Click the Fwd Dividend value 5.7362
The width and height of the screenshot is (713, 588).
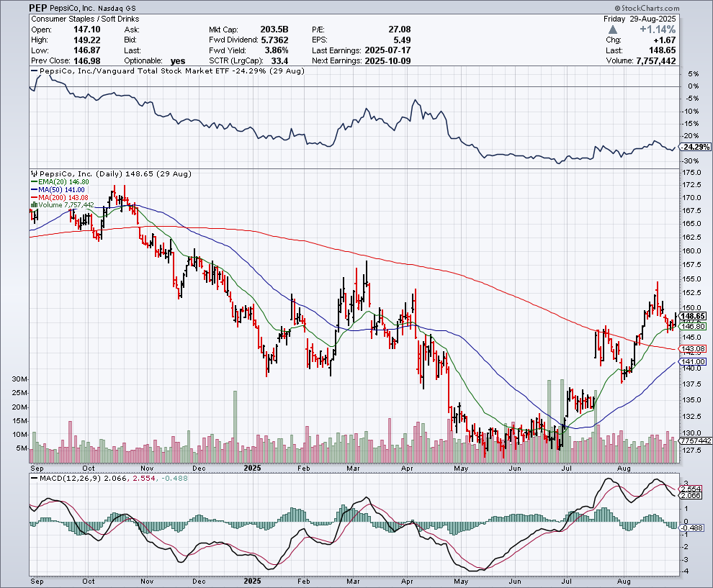(274, 40)
